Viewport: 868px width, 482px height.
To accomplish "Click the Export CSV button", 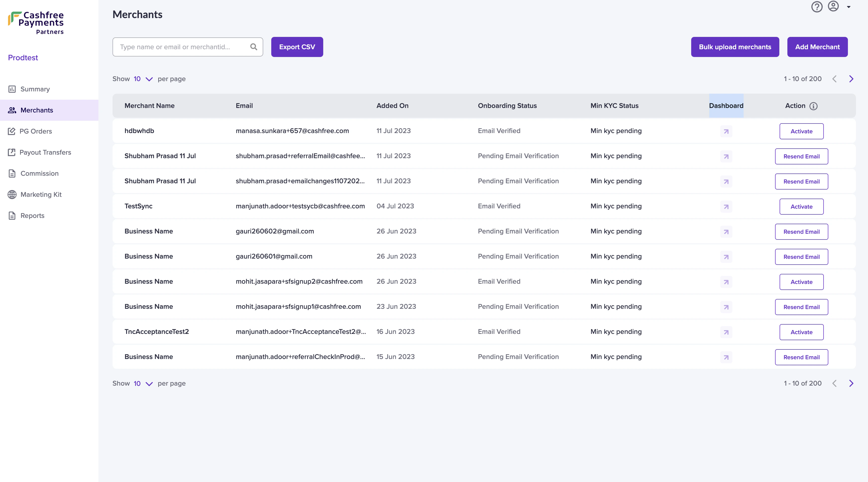I will point(297,47).
